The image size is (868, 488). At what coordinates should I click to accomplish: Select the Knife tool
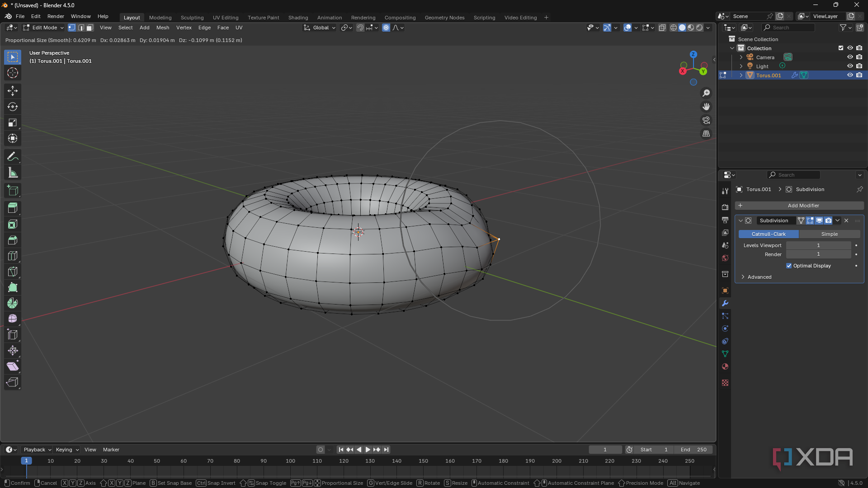point(13,272)
